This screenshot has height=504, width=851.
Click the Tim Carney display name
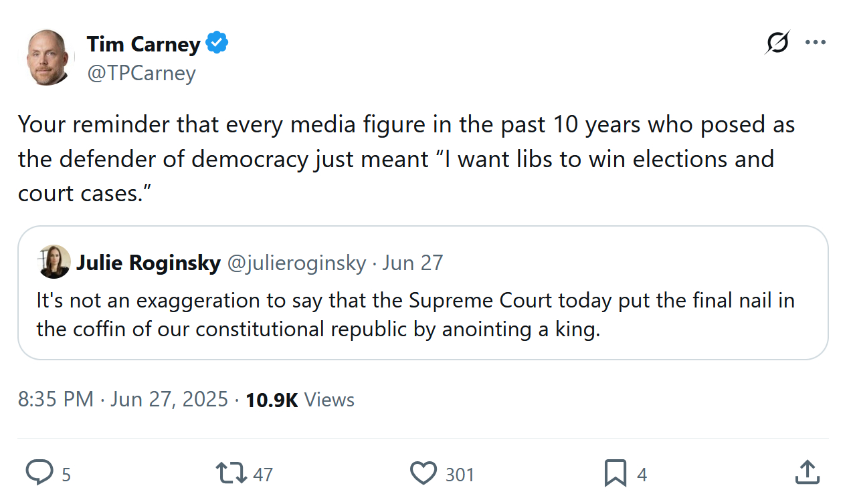coord(143,44)
